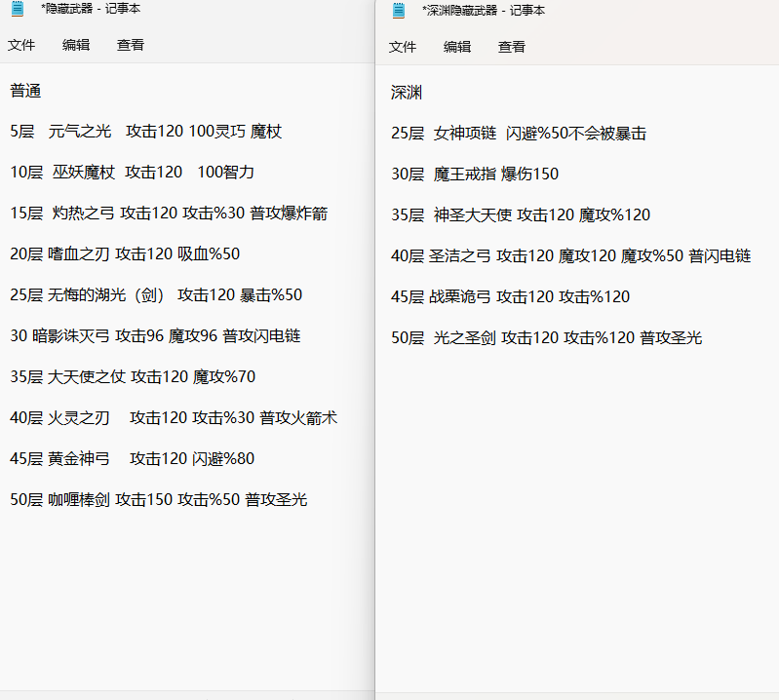Click Notepad icon of 深渊隐藏武器 window
Screen dimensions: 779x700
point(399,11)
